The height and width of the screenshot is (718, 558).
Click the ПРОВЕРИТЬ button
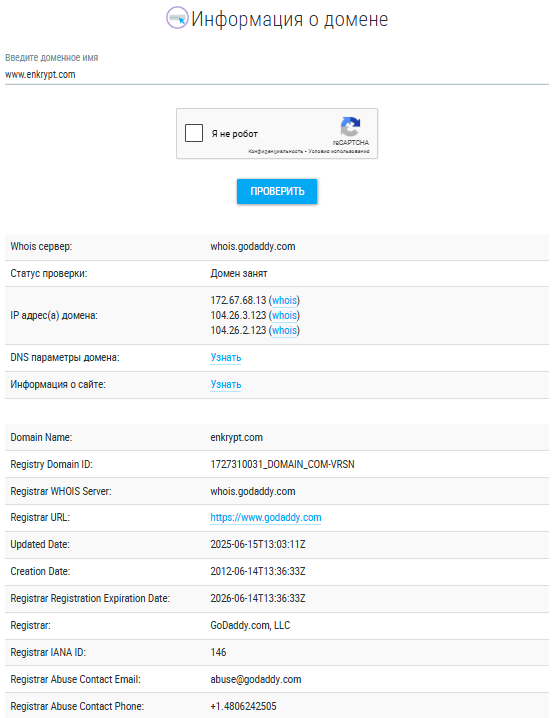[x=277, y=191]
